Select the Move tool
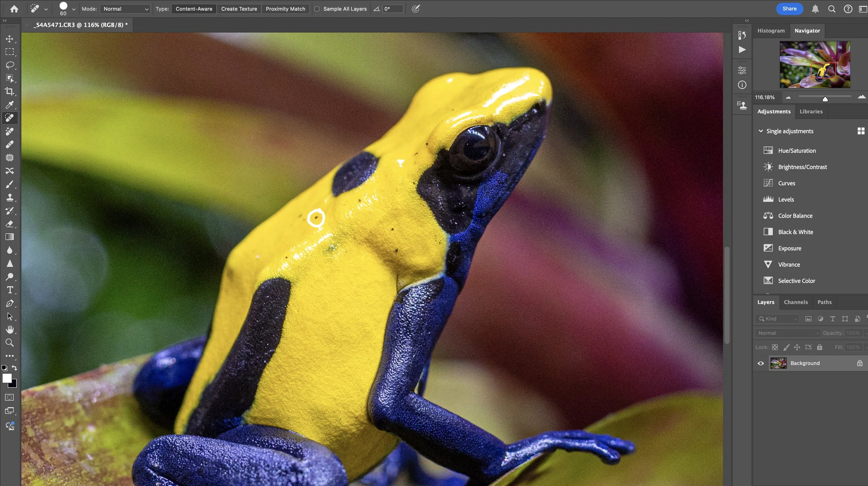Screen dimensions: 868x486 point(10,39)
